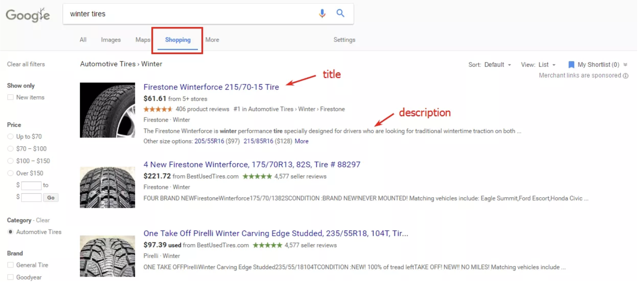
Task: Select the Automotive Tires category radio
Action: (10, 232)
